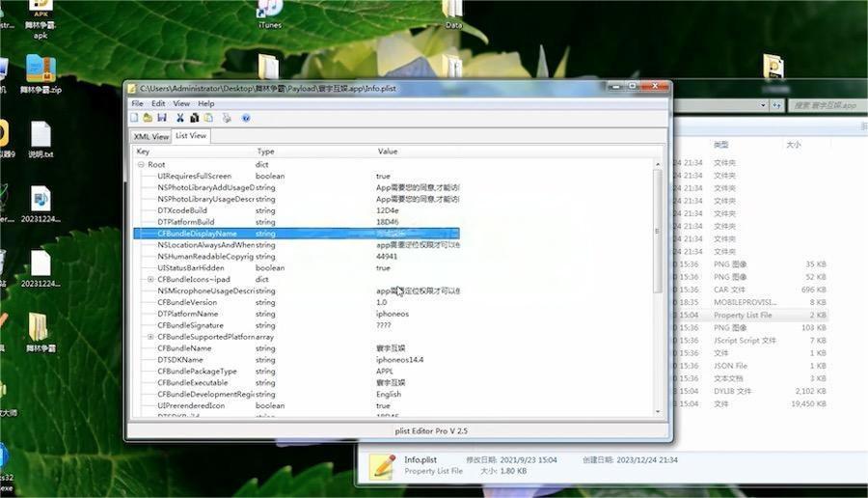Select the MOBILEPROVISI... row in Explorer window
The width and height of the screenshot is (868, 498).
click(x=751, y=302)
